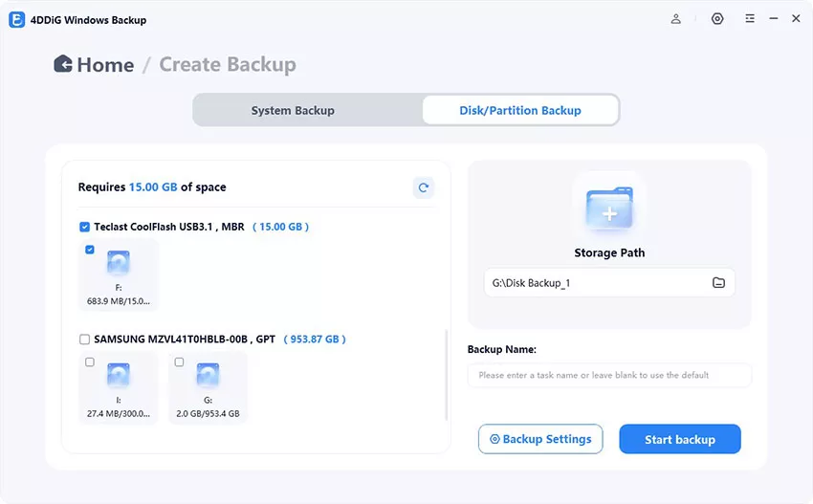This screenshot has height=504, width=813.
Task: Check the G: partition checkbox
Action: pyautogui.click(x=180, y=362)
